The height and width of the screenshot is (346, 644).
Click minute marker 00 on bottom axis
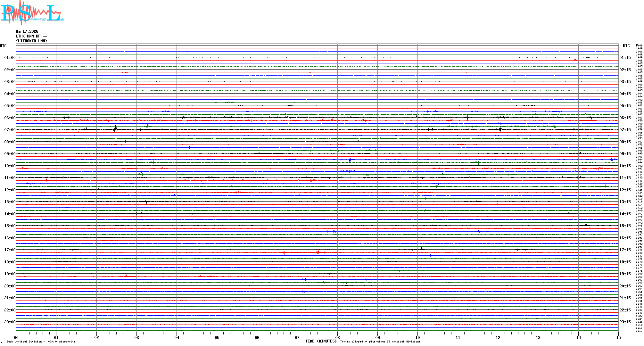pos(16,337)
